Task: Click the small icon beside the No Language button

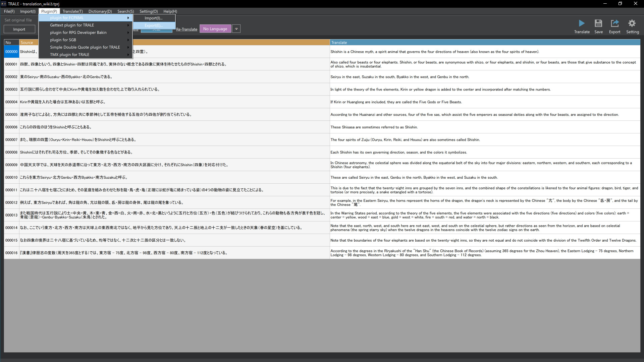Action: [x=236, y=29]
